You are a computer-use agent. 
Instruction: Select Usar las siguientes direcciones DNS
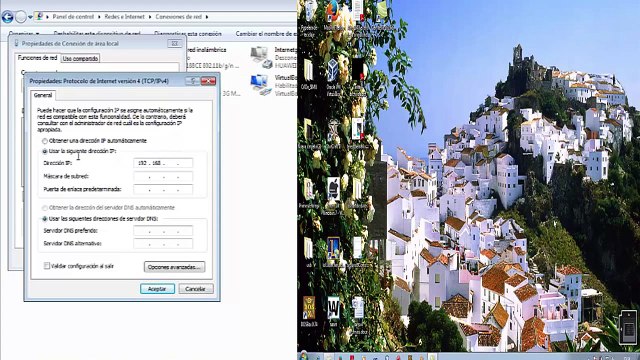point(45,219)
